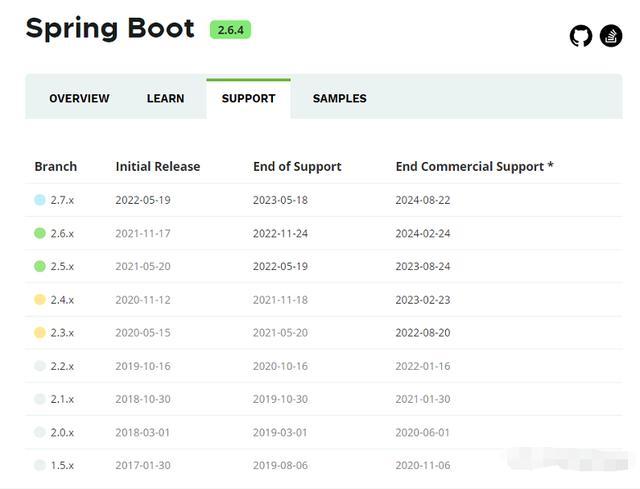640x489 pixels.
Task: Click initial release date 2018-10-30
Action: coord(143,399)
